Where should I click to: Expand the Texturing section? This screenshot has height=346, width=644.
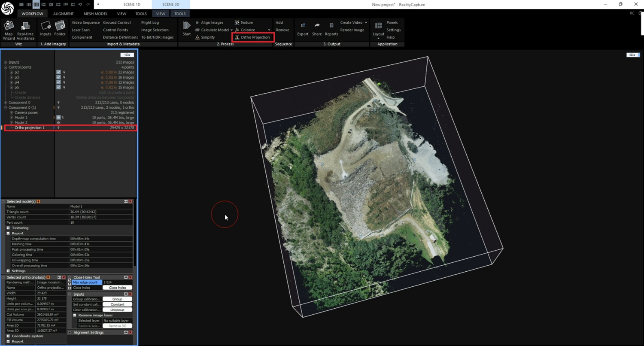pyautogui.click(x=8, y=228)
